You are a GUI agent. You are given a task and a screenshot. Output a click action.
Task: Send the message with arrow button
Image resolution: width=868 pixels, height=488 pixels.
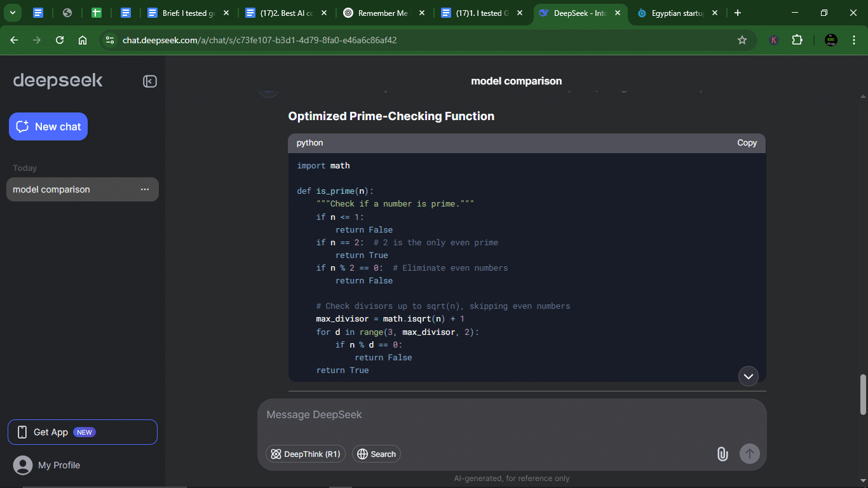[x=750, y=454]
